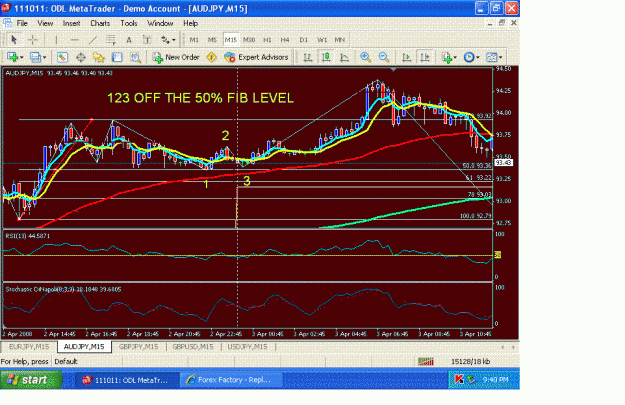Select the text label tool

point(147,39)
